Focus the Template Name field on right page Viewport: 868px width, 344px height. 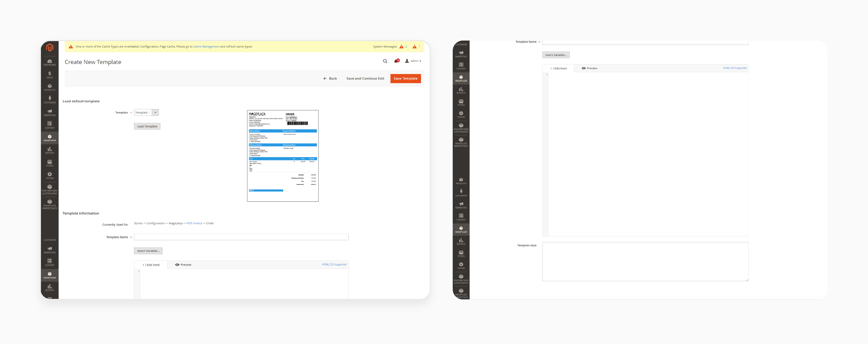tap(645, 42)
